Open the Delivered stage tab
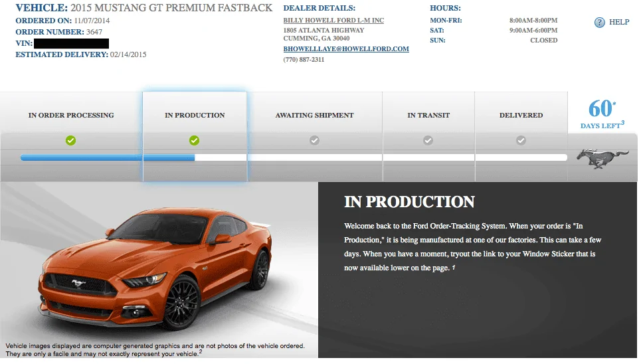 [x=521, y=136]
